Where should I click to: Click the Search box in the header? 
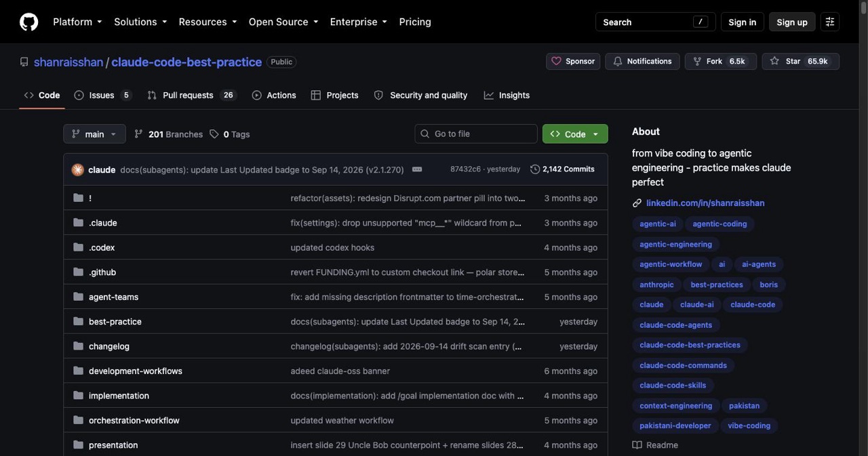[x=656, y=22]
